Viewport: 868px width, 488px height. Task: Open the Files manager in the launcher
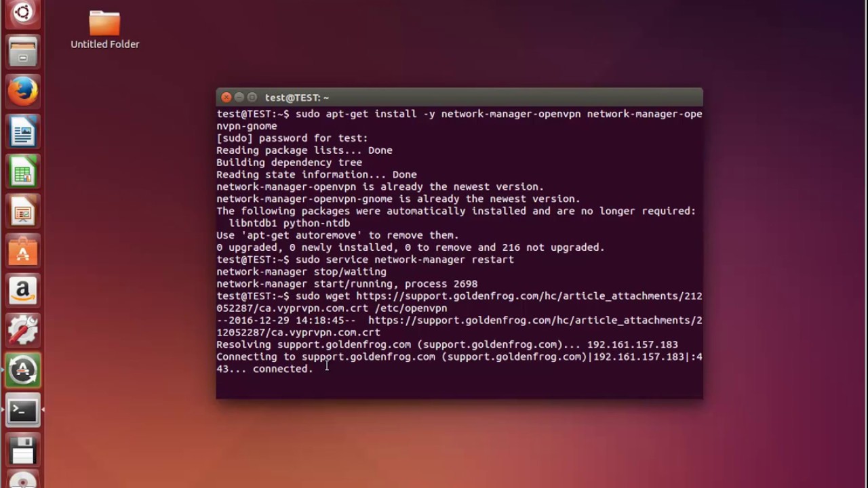[22, 52]
